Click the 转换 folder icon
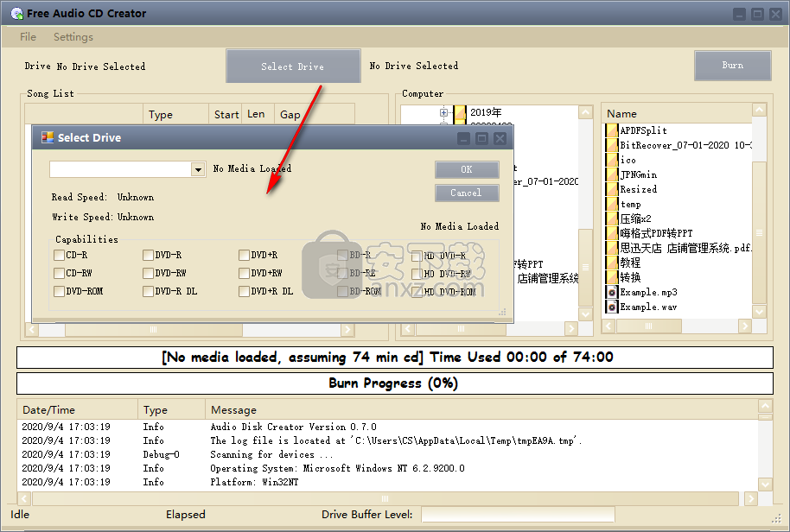The width and height of the screenshot is (790, 532). [612, 277]
